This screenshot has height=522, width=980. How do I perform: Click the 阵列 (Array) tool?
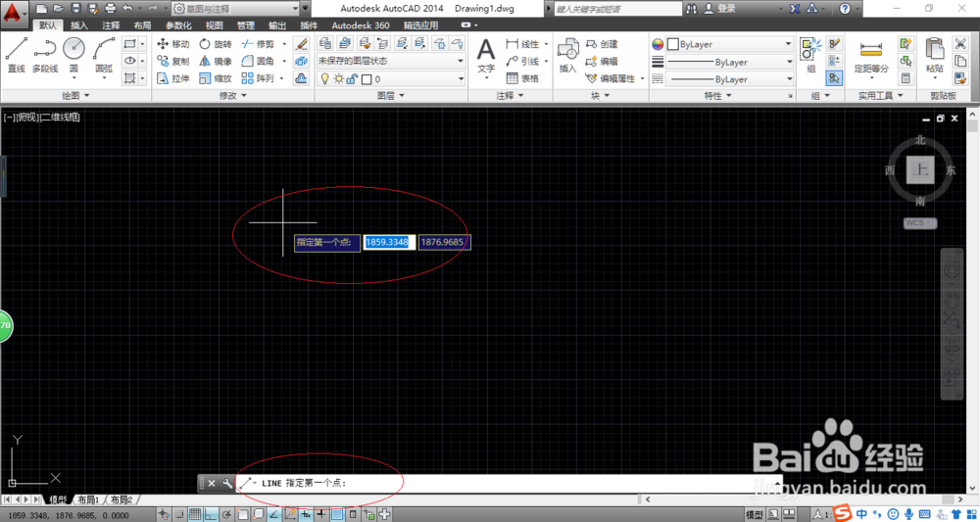point(258,78)
